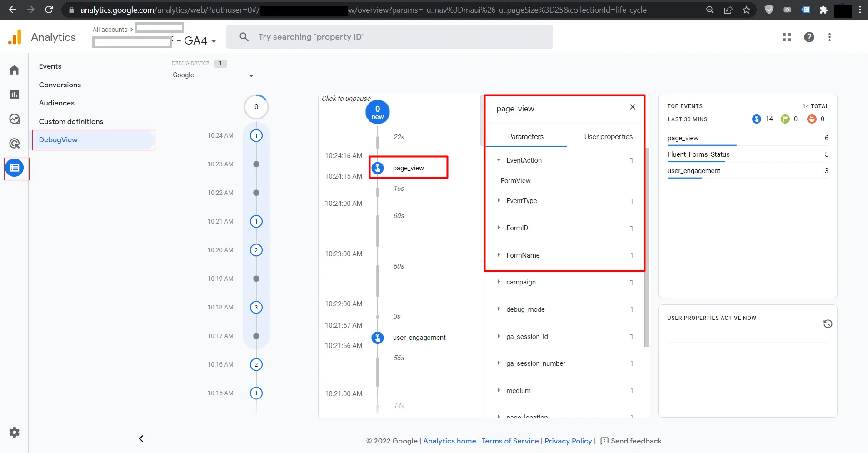Click the zoom magnifier icon in address bar

pyautogui.click(x=710, y=10)
